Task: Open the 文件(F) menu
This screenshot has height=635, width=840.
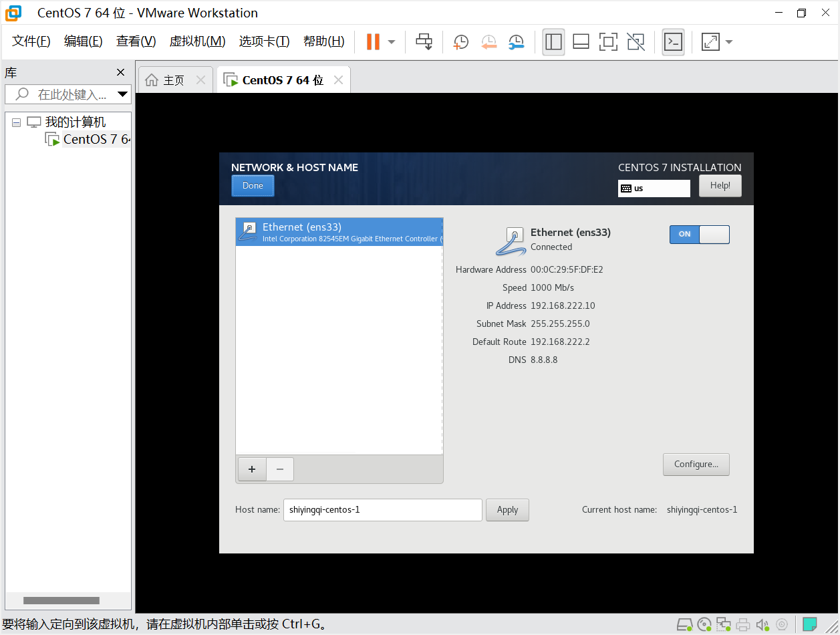Action: point(31,41)
